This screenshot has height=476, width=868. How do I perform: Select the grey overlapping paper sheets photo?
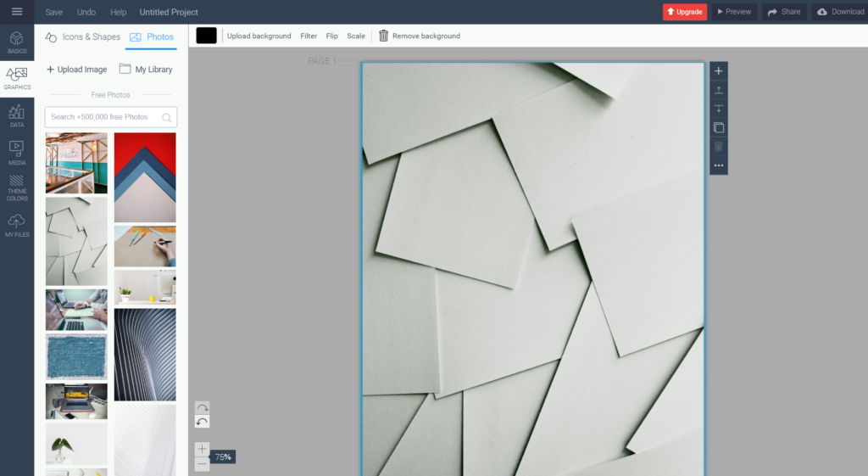click(x=76, y=242)
